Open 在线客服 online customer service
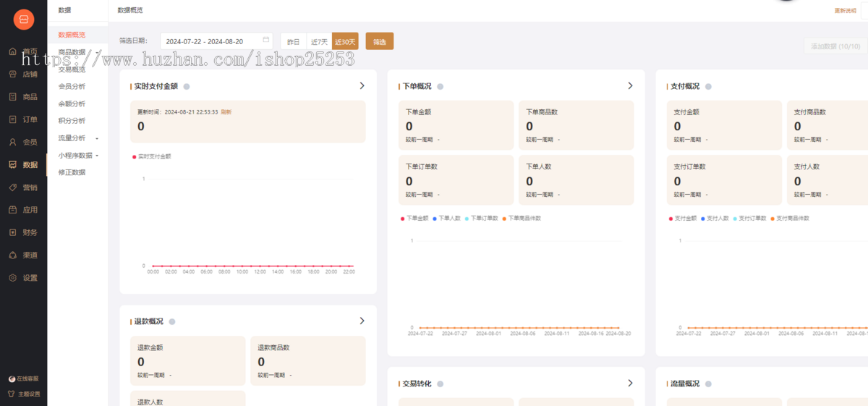 pyautogui.click(x=24, y=378)
